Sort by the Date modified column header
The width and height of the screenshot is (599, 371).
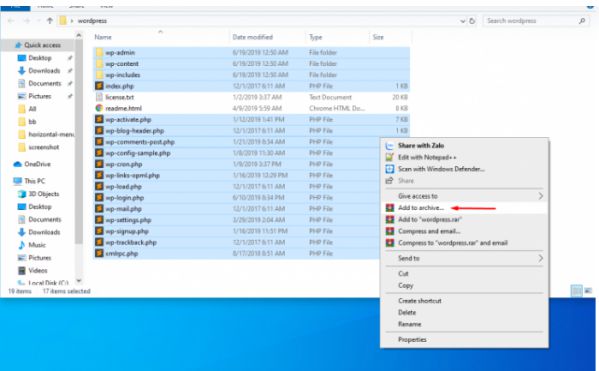pyautogui.click(x=253, y=37)
